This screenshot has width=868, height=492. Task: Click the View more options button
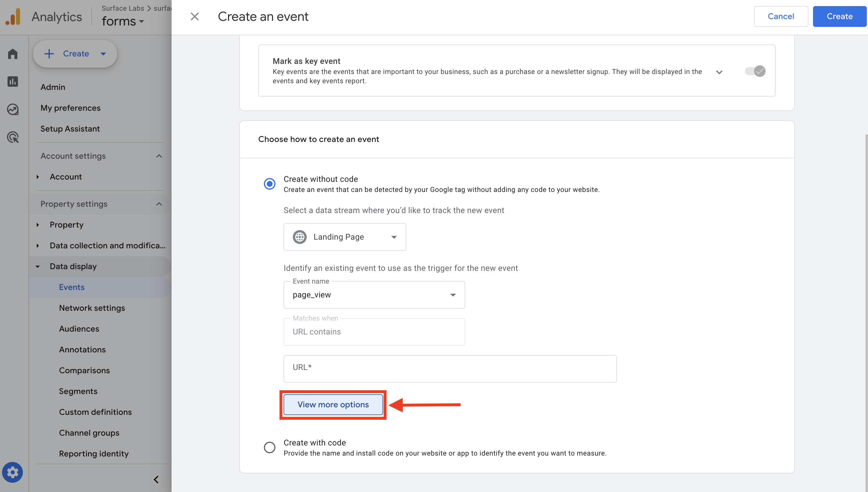333,404
